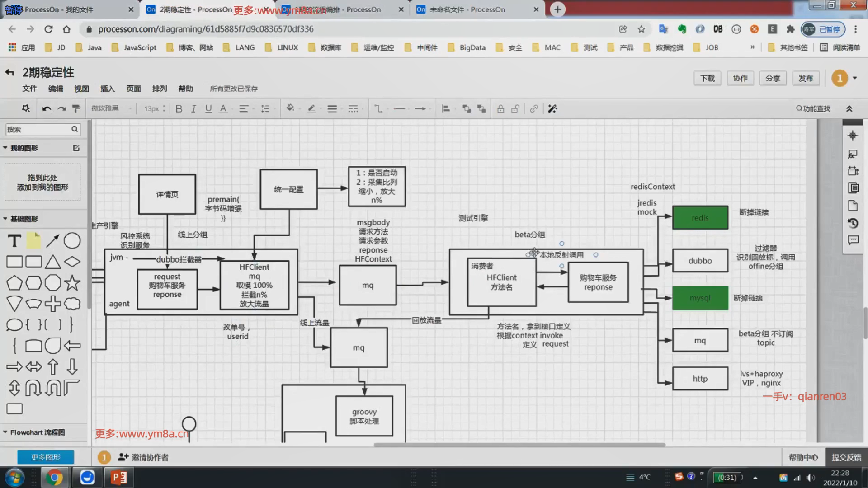Click the undo arrow icon

[x=47, y=108]
